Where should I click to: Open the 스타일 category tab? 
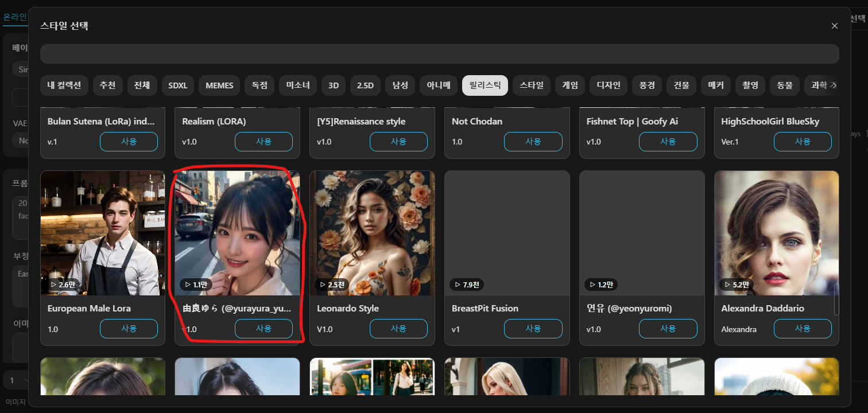[532, 85]
